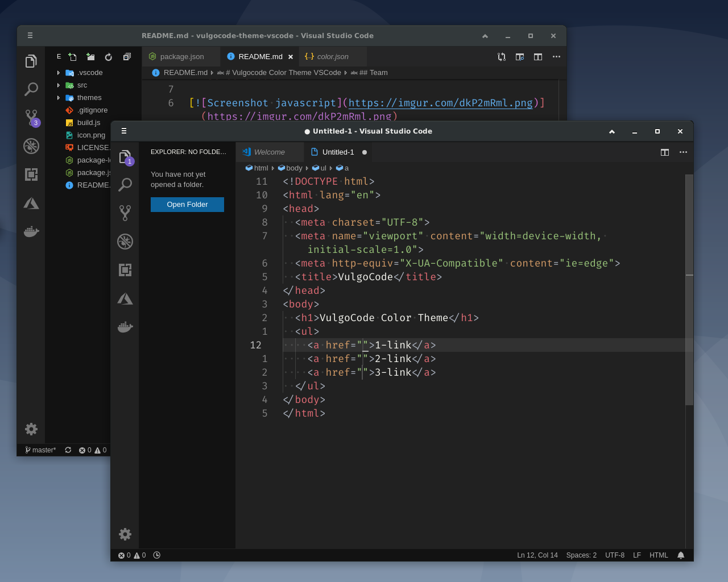Open application menu of README.md window

coord(30,36)
